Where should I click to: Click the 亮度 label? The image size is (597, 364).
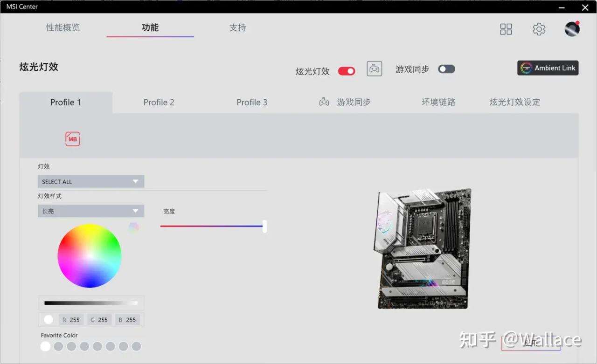[x=169, y=211]
